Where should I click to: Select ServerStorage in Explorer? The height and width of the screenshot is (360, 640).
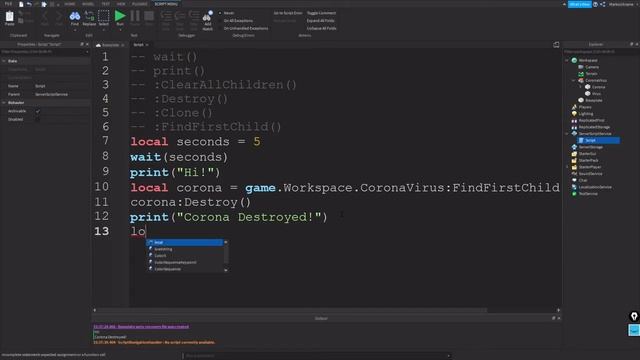click(587, 147)
